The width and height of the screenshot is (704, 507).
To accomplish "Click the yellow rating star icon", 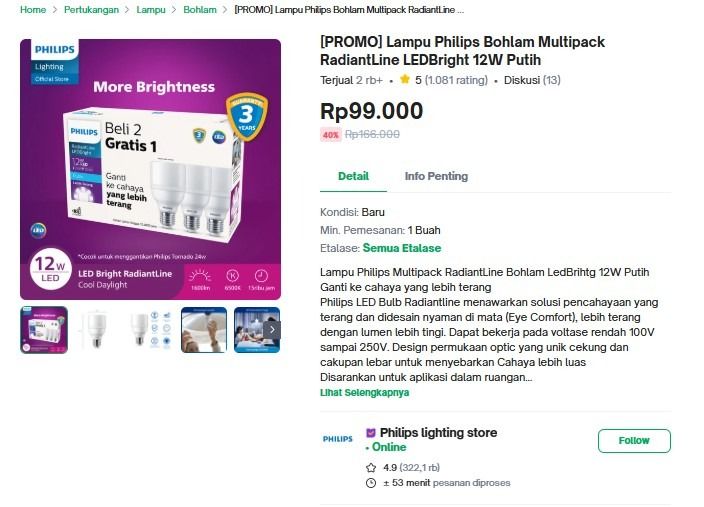I will click(405, 80).
